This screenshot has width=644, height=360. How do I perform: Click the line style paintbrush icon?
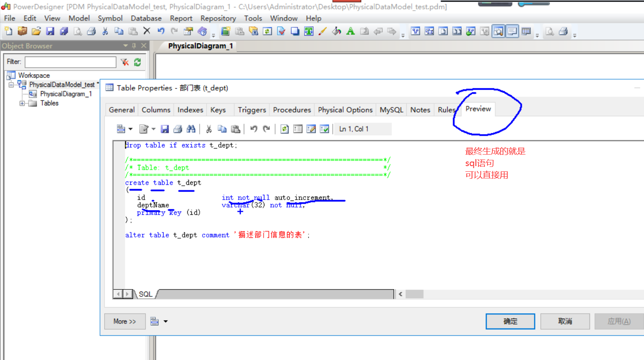pyautogui.click(x=323, y=31)
